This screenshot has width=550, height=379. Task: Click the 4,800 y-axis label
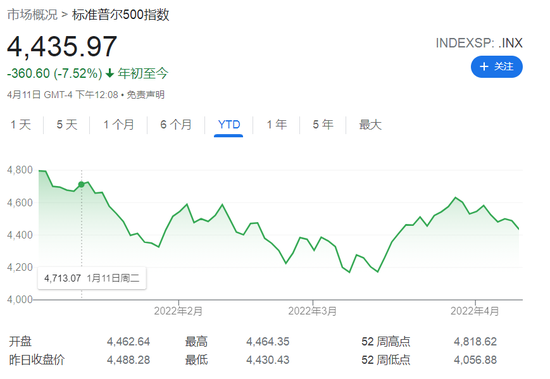(20, 170)
